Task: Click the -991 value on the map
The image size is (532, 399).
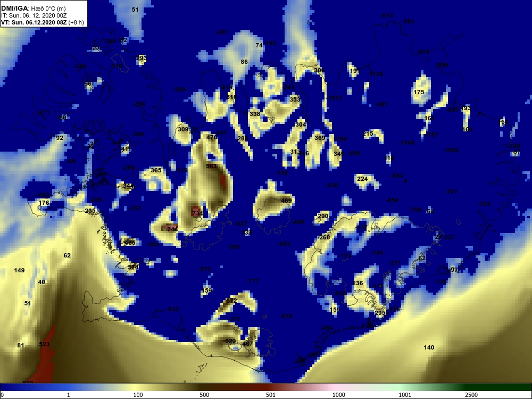Action: (x=381, y=104)
